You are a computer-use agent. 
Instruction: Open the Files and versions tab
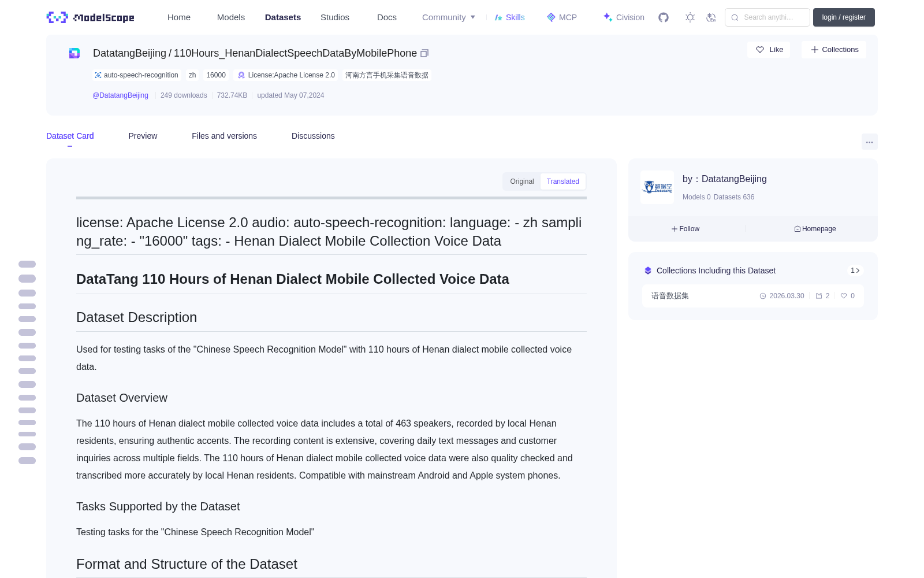[224, 136]
